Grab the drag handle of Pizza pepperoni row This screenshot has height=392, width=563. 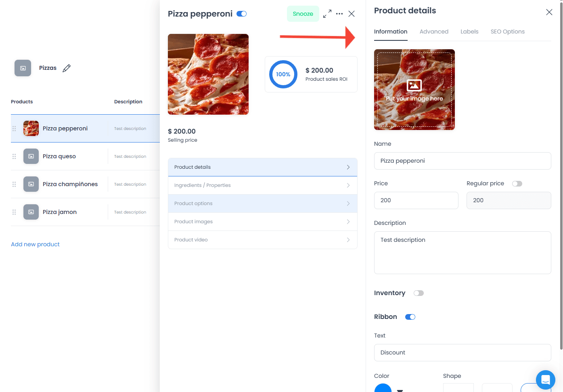[x=14, y=128]
